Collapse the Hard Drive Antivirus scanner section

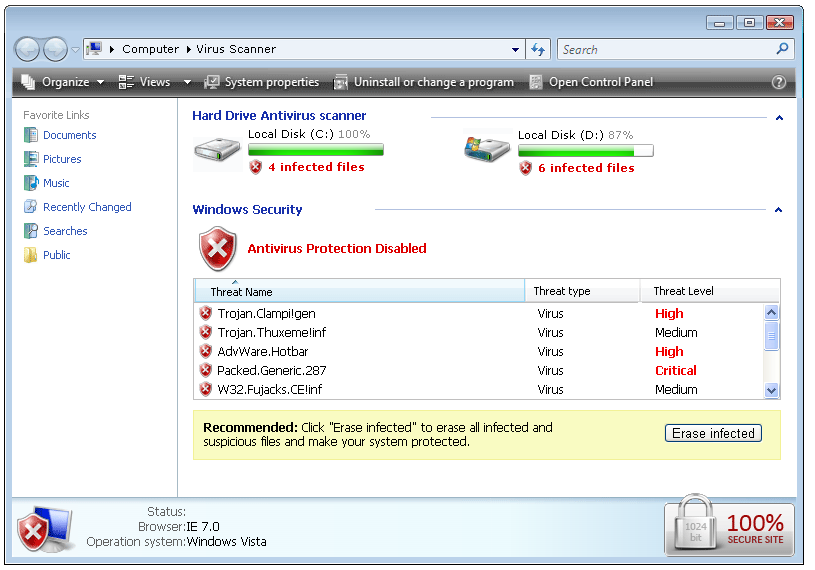(779, 118)
